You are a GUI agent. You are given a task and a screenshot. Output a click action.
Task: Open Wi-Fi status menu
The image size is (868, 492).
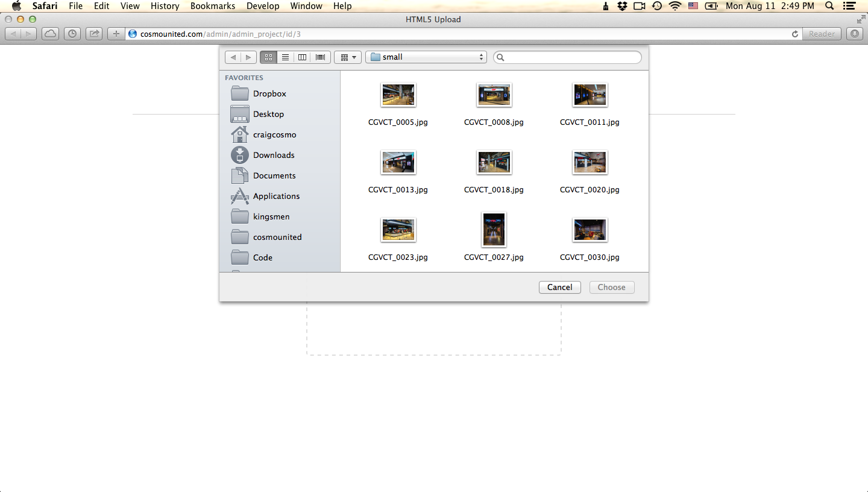pyautogui.click(x=675, y=6)
